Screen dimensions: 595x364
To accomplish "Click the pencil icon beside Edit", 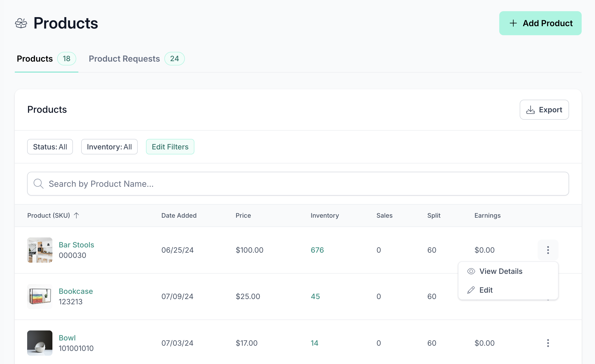I will click(471, 290).
